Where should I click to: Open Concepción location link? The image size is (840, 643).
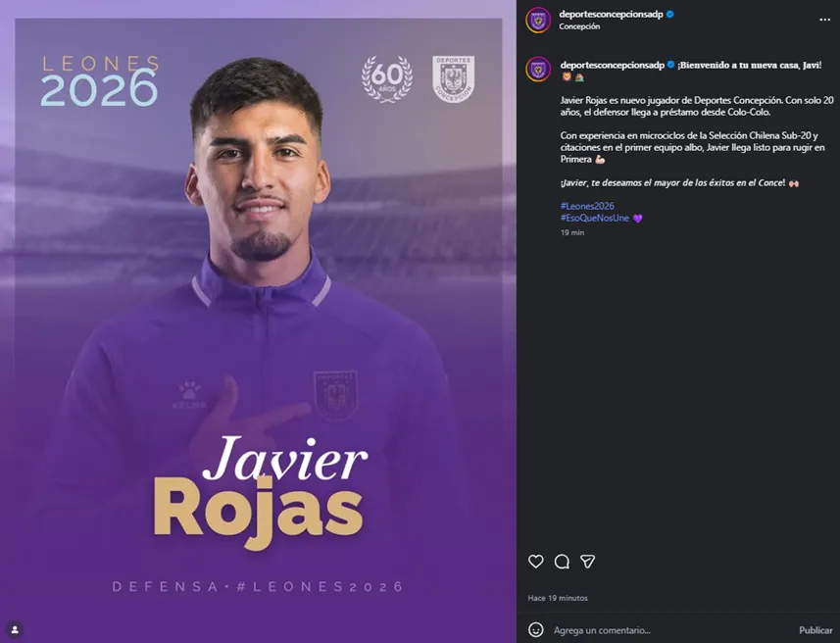(x=579, y=26)
